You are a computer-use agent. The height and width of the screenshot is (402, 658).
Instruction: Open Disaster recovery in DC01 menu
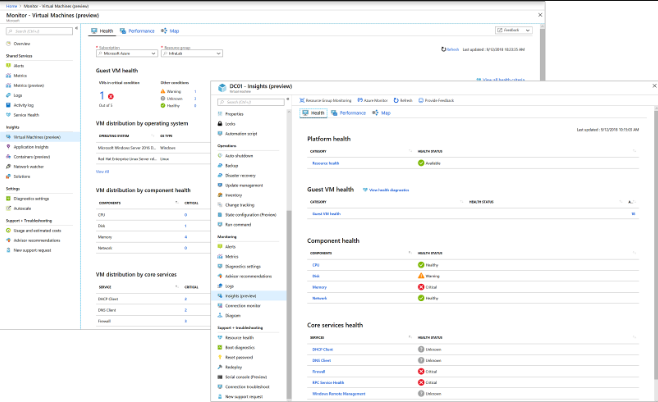coord(240,176)
